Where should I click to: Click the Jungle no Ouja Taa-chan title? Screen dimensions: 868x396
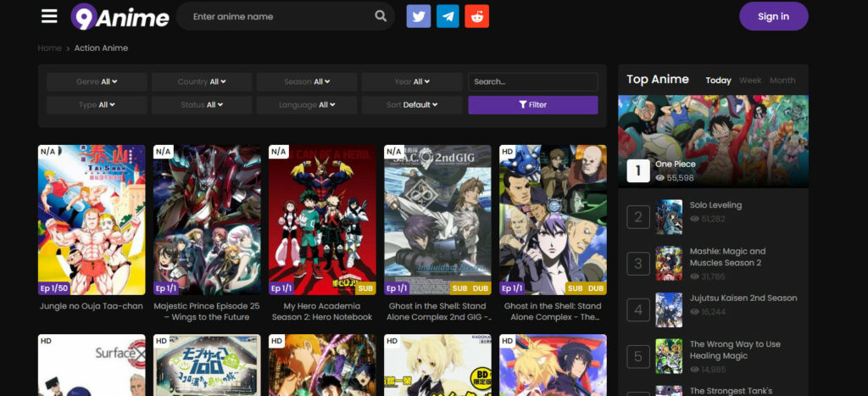tap(92, 306)
